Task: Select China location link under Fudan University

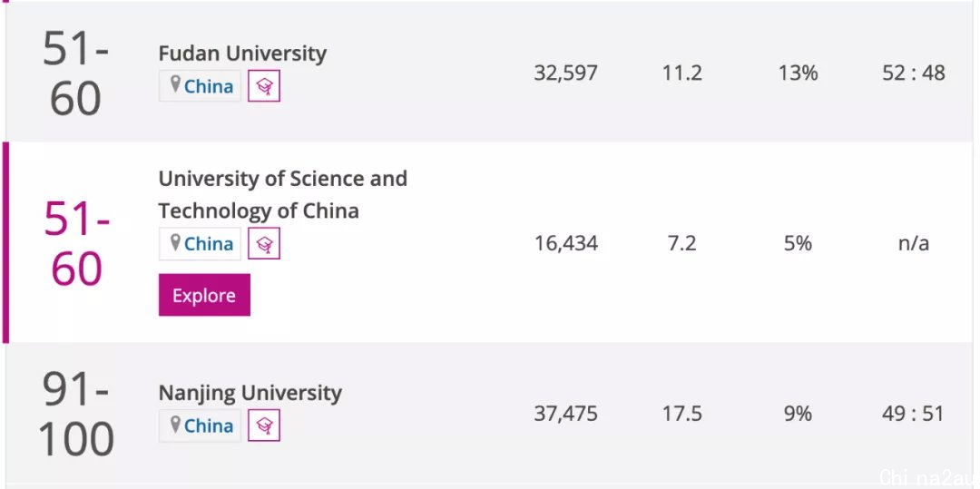Action: (209, 86)
